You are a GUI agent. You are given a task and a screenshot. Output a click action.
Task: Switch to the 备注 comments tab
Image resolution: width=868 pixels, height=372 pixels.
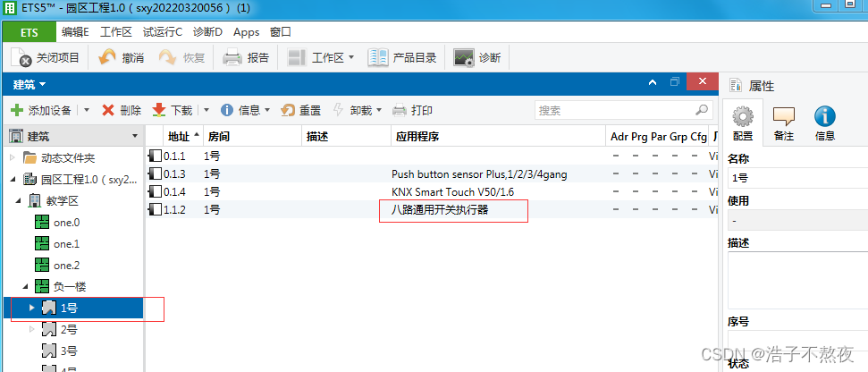pos(784,123)
